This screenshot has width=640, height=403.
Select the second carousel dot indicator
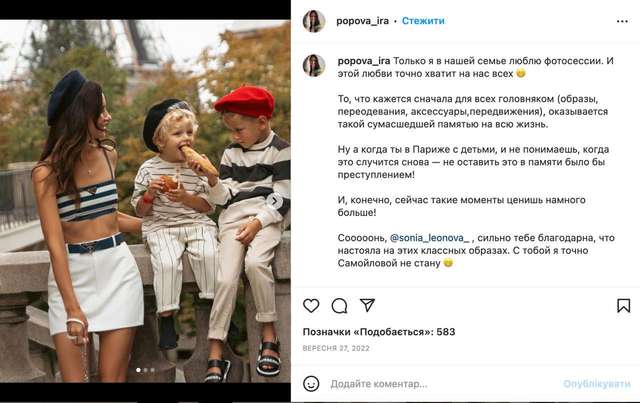146,370
